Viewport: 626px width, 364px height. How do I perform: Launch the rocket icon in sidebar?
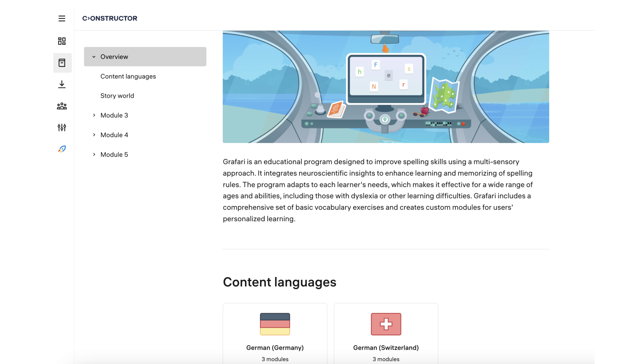[x=62, y=149]
